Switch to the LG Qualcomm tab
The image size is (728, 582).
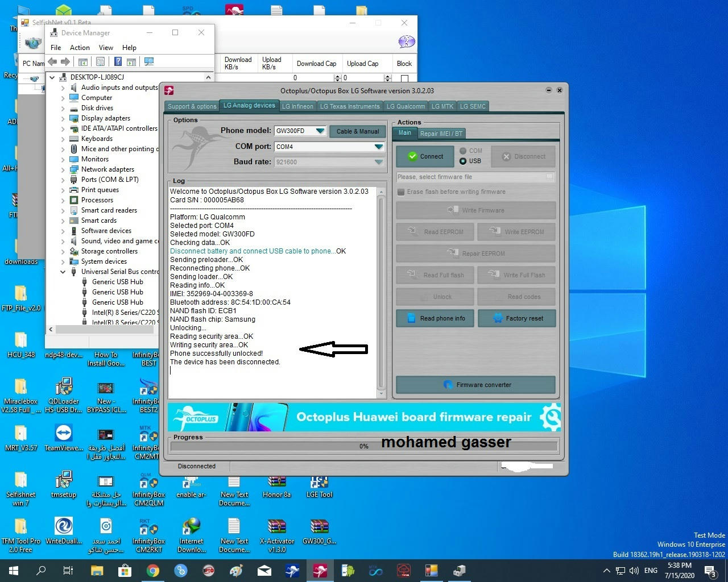[x=406, y=106]
